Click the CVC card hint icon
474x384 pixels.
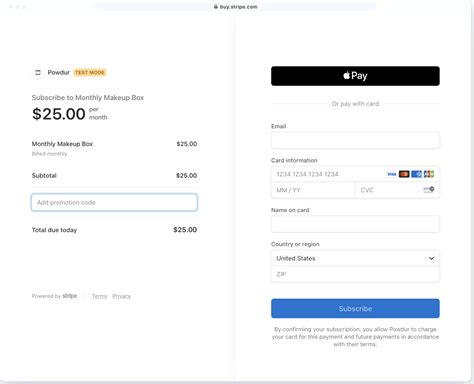(429, 190)
